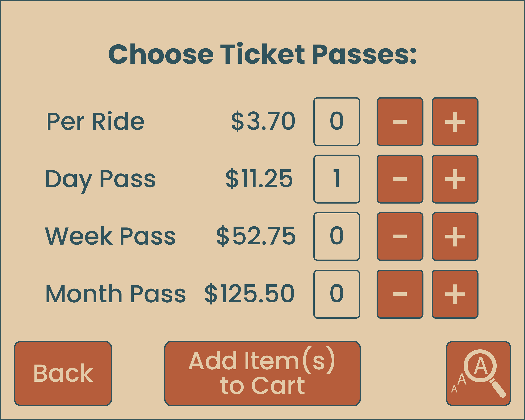Add one more Day Pass
The height and width of the screenshot is (420, 525).
(455, 179)
